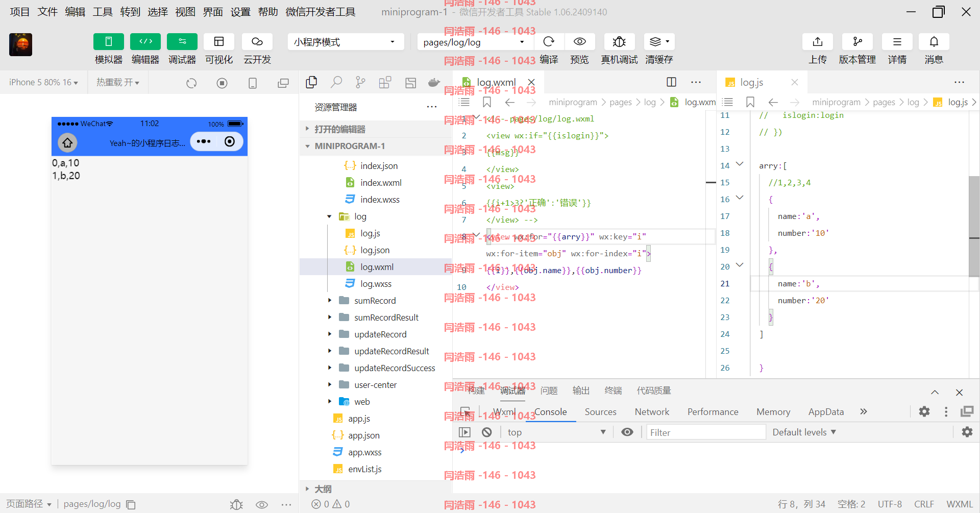Collapse the debugger panel with caret
Viewport: 980px width, 513px height.
935,392
